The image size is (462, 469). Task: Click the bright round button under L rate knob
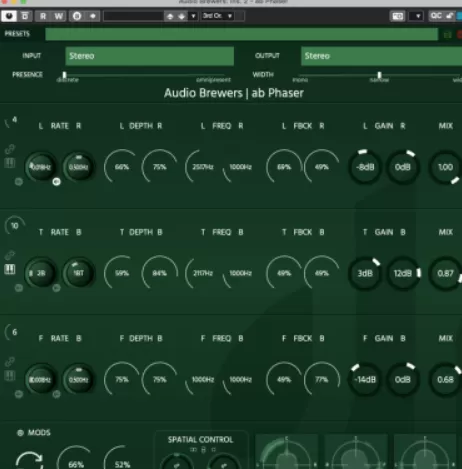56,182
